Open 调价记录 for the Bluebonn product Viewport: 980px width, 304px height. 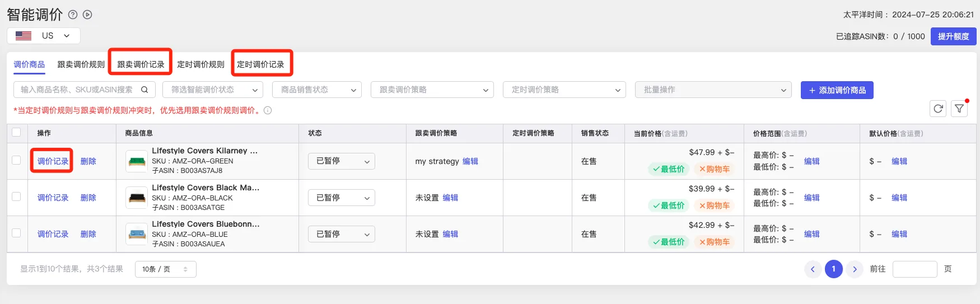pyautogui.click(x=53, y=234)
